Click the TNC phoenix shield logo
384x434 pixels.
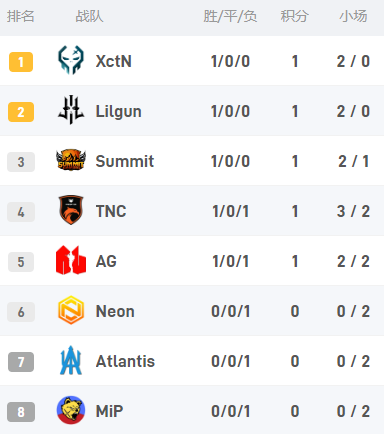tap(71, 210)
